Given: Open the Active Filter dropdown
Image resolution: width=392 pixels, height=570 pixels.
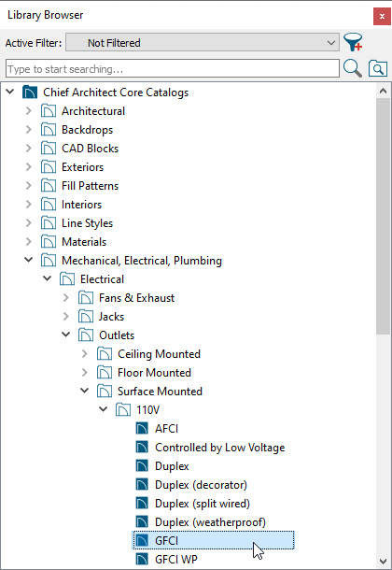Looking at the screenshot, I should [203, 43].
